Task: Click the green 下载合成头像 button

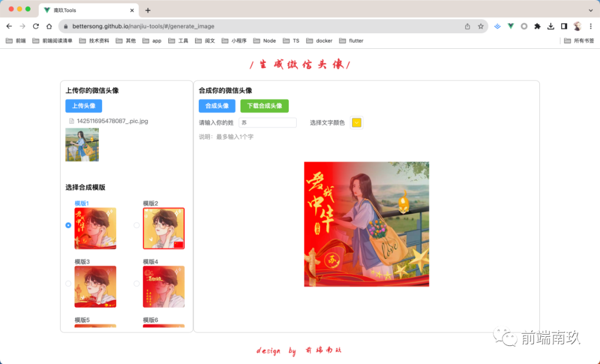Action: [x=264, y=106]
